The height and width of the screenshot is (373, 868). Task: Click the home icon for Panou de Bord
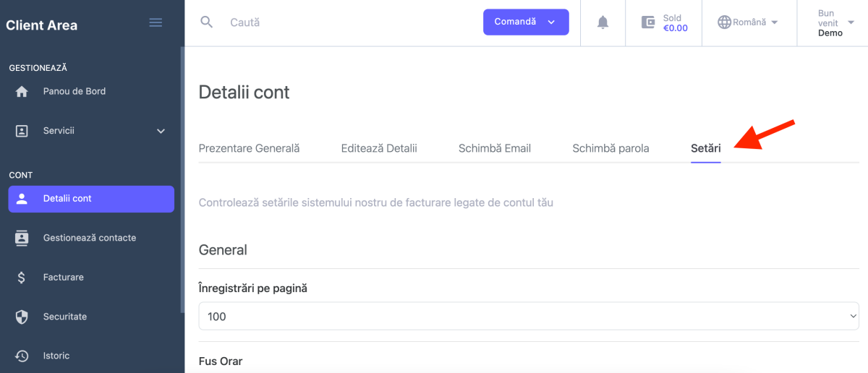(x=22, y=92)
